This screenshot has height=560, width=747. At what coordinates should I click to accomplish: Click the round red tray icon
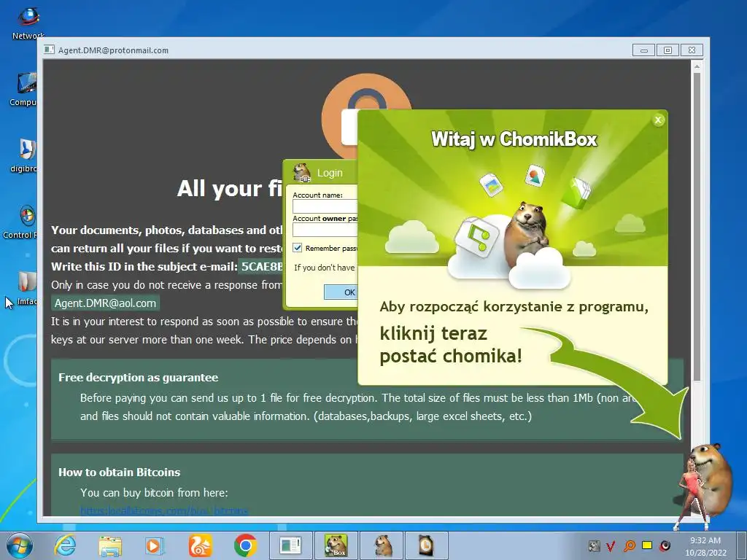tap(665, 545)
